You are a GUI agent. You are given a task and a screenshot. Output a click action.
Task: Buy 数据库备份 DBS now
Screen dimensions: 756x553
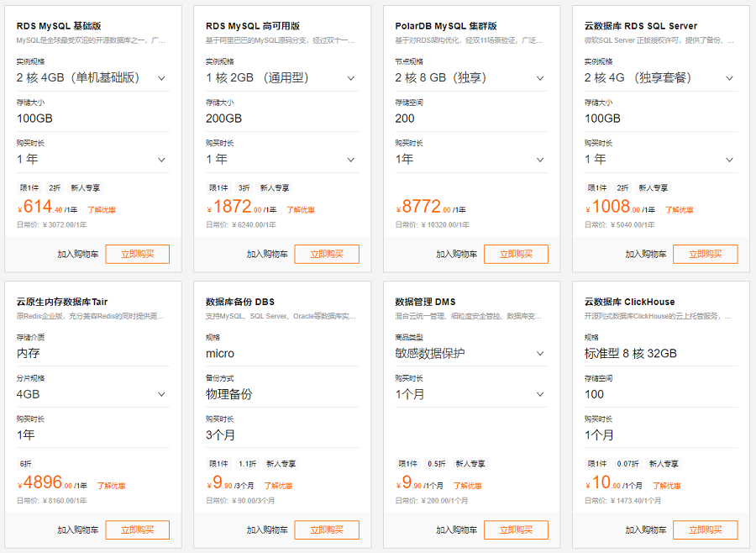(x=327, y=529)
